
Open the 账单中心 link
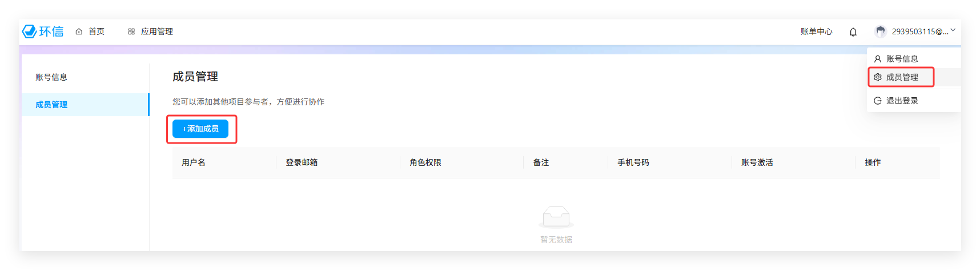[x=816, y=31]
